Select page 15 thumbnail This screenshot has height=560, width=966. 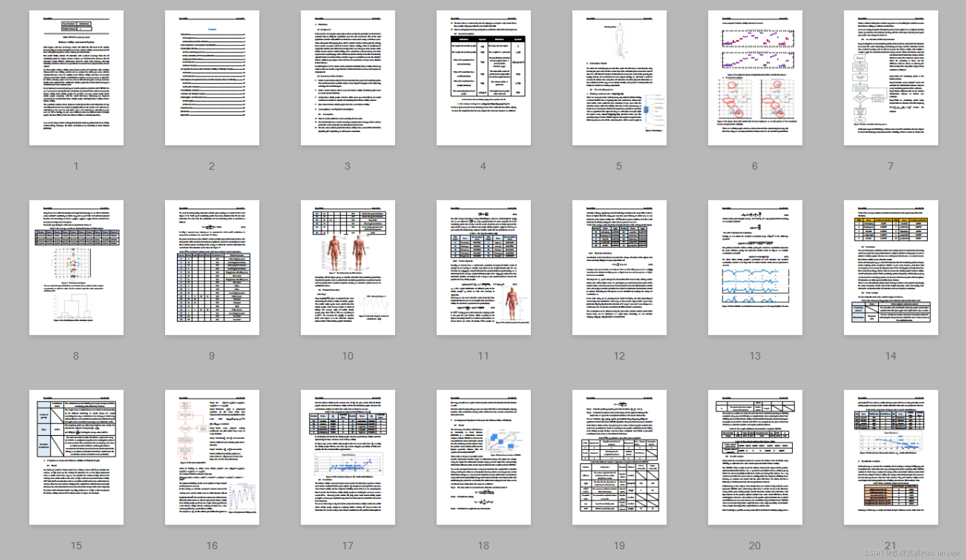click(76, 457)
